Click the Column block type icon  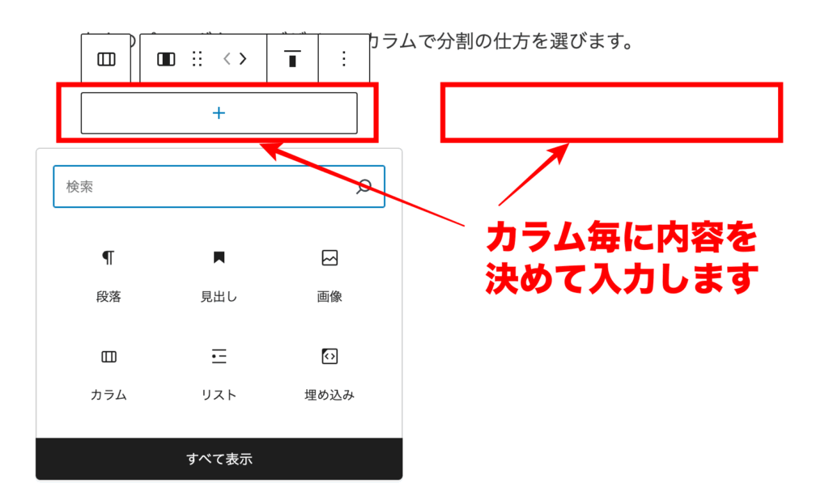[x=166, y=59]
